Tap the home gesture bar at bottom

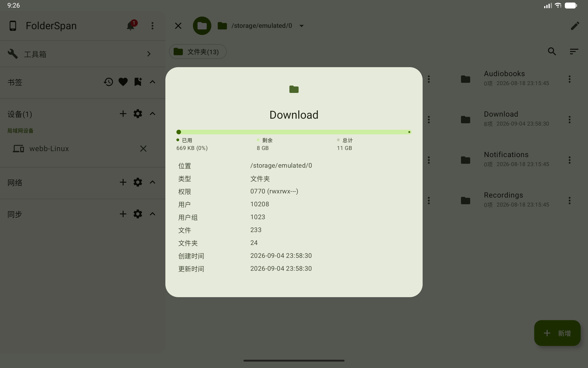[294, 360]
